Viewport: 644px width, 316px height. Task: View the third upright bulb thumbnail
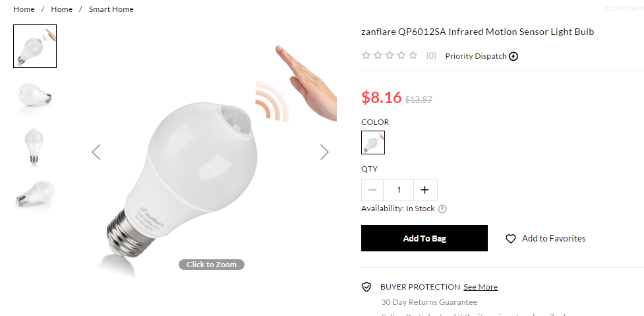tap(34, 147)
